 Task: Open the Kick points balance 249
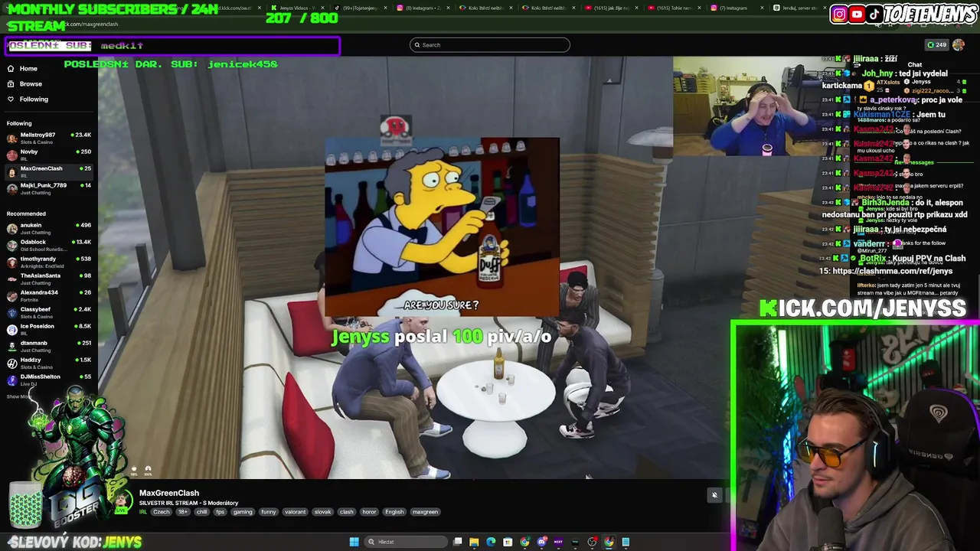936,45
